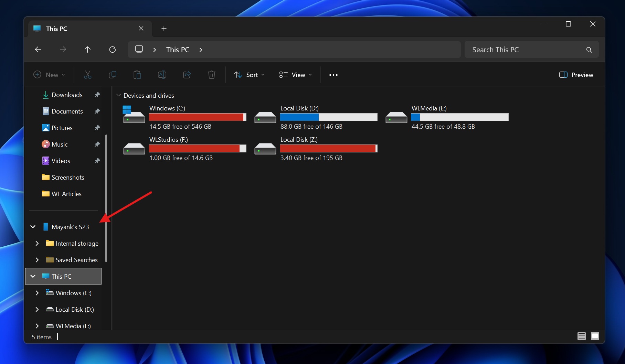Viewport: 625px width, 364px height.
Task: Open the WLStudios (F:) drive
Action: 168,139
